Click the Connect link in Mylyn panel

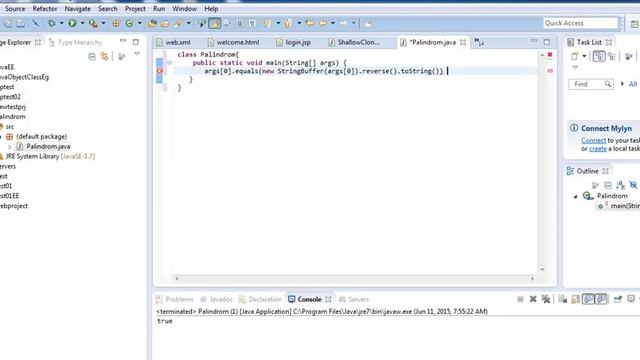pyautogui.click(x=593, y=140)
